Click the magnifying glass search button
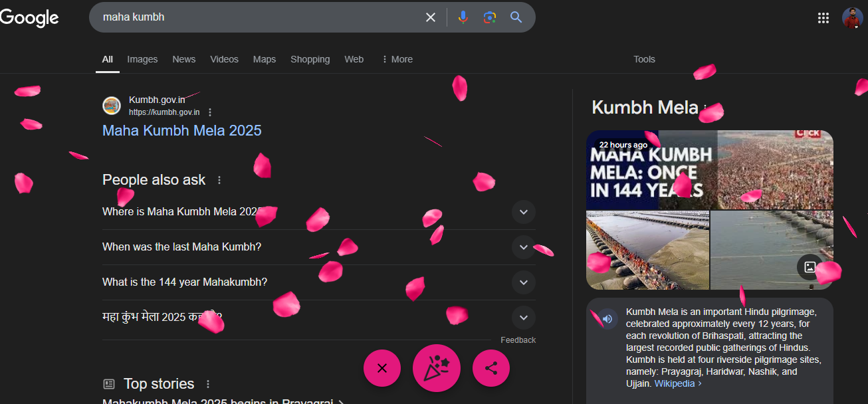Screen dimensions: 868x404 [x=516, y=17]
